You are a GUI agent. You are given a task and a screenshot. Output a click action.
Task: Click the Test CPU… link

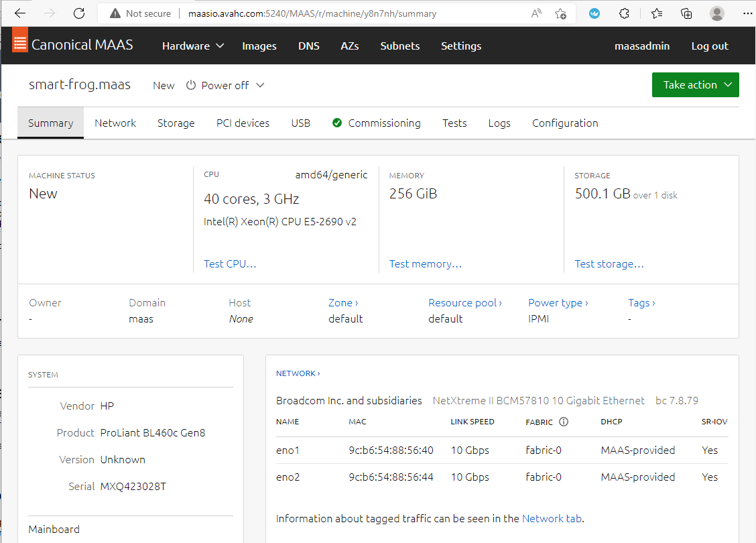[230, 263]
